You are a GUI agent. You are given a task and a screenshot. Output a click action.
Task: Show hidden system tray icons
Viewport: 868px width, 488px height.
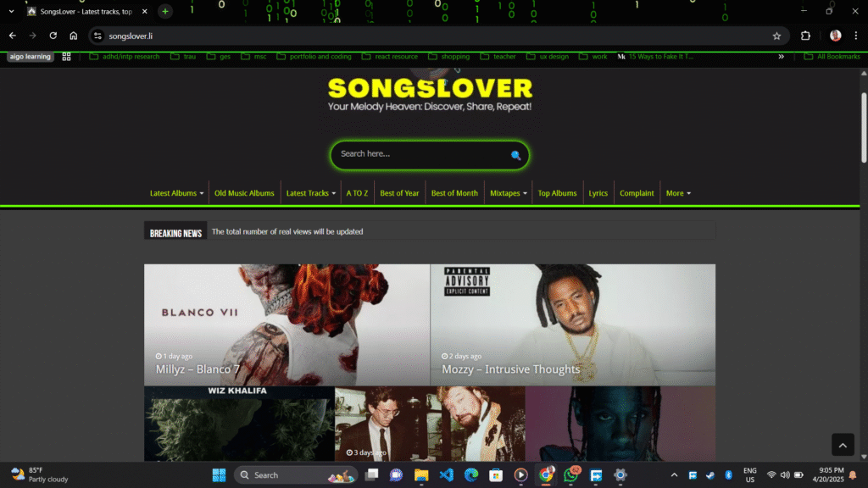pos(674,474)
